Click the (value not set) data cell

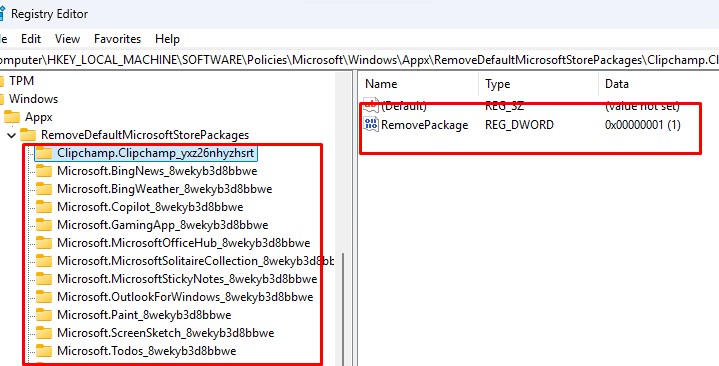pyautogui.click(x=642, y=106)
